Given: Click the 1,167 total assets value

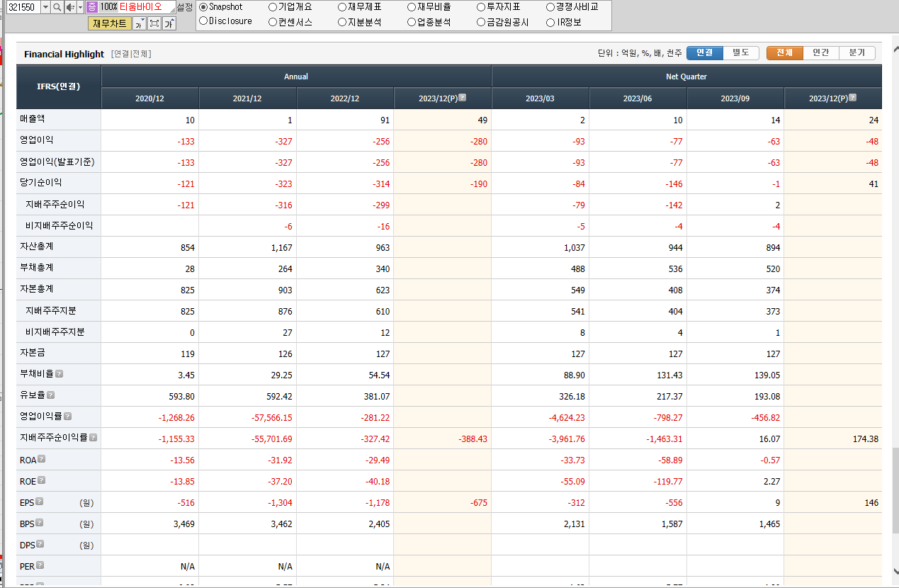Looking at the screenshot, I should (281, 248).
